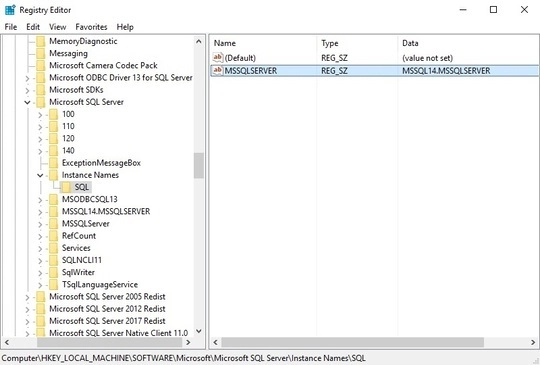Expand the RefCount key
The height and width of the screenshot is (365, 540).
40,237
